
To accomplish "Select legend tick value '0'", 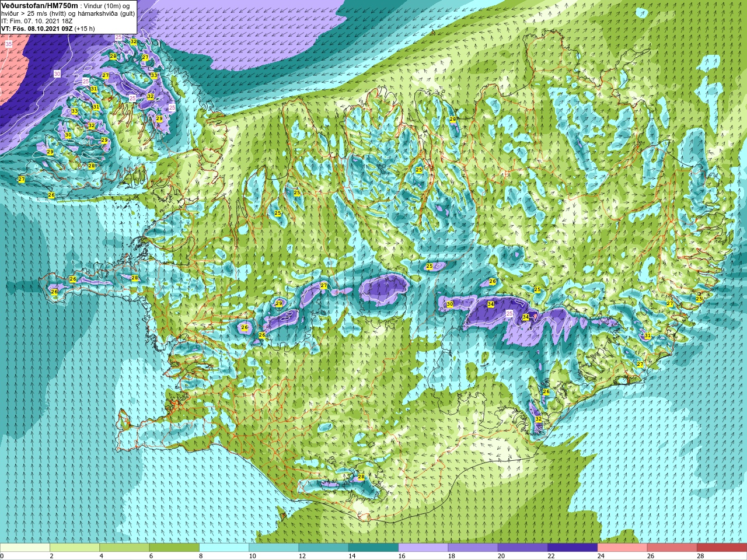I will coord(2,556).
